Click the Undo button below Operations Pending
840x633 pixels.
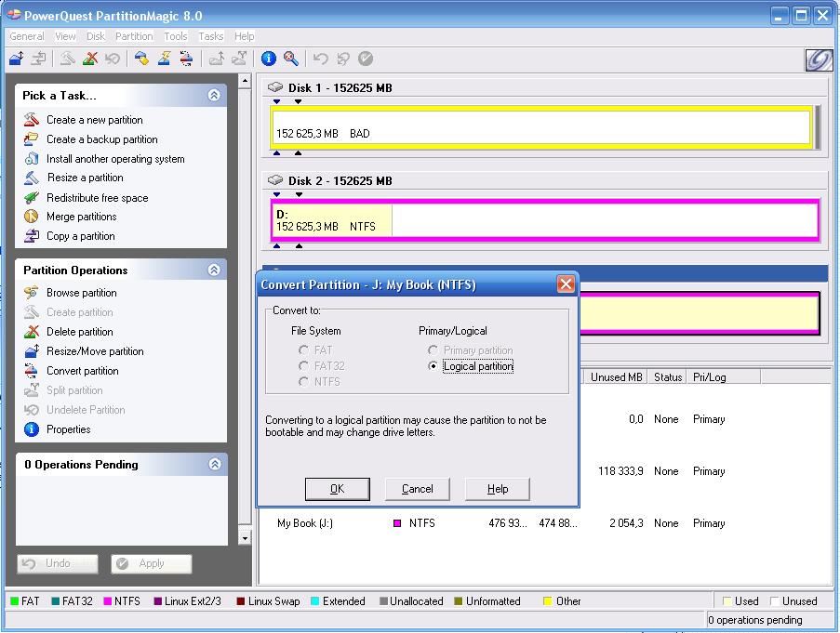[x=58, y=563]
